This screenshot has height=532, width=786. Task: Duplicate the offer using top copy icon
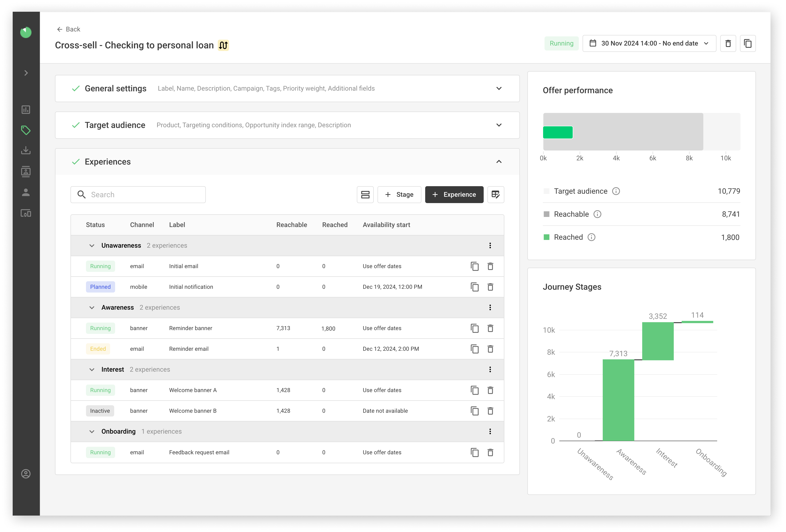747,43
